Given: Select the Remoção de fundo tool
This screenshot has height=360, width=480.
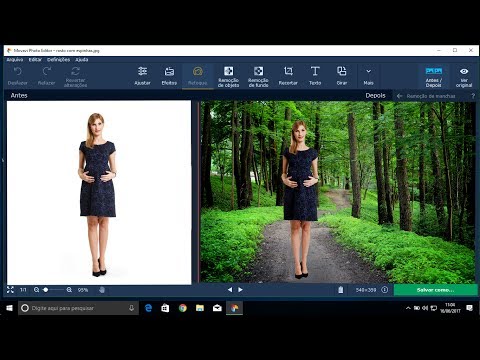Looking at the screenshot, I should click(x=258, y=76).
